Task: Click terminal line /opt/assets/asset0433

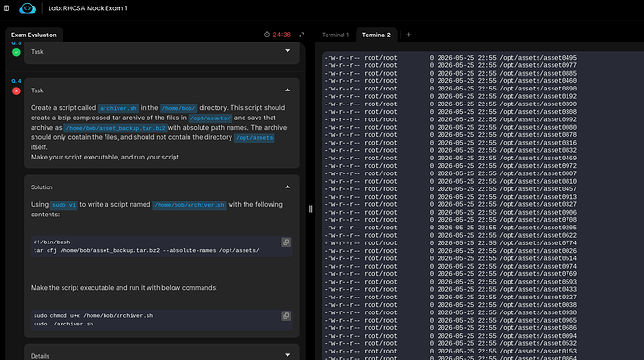Action: tap(450, 289)
